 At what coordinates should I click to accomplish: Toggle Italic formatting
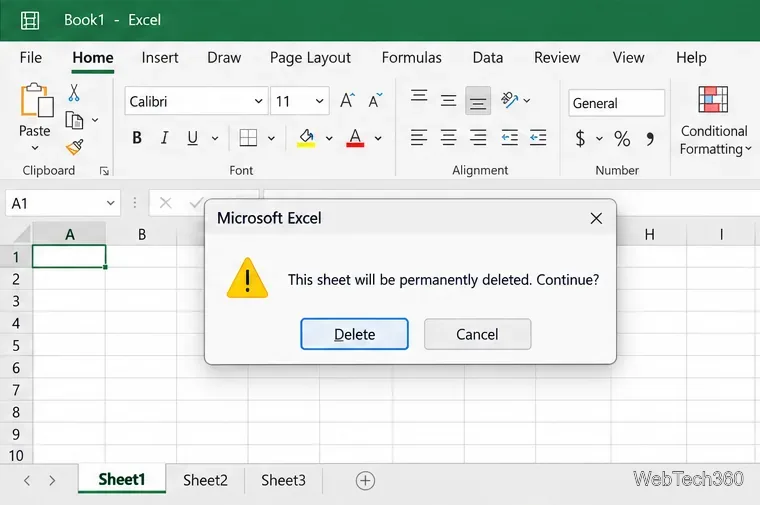164,138
